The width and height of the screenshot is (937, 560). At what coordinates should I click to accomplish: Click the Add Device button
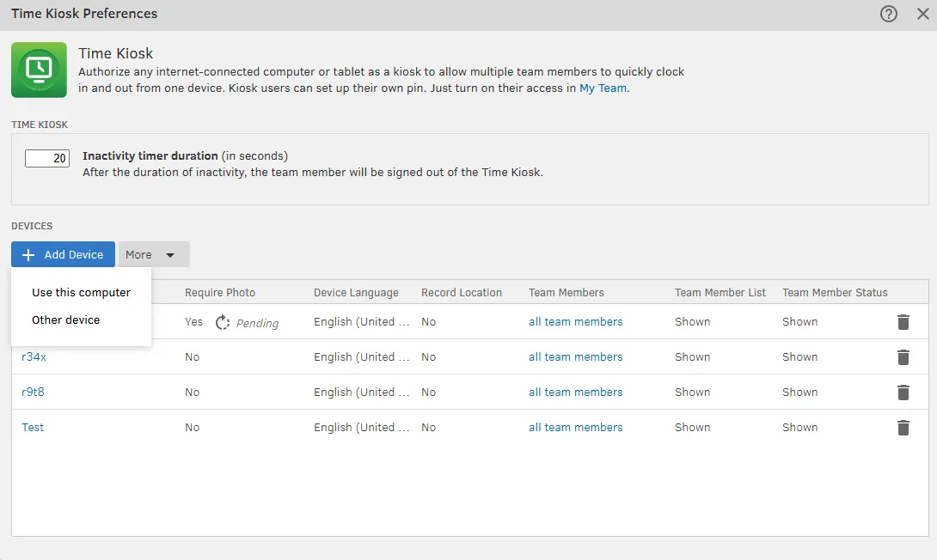[x=63, y=254]
